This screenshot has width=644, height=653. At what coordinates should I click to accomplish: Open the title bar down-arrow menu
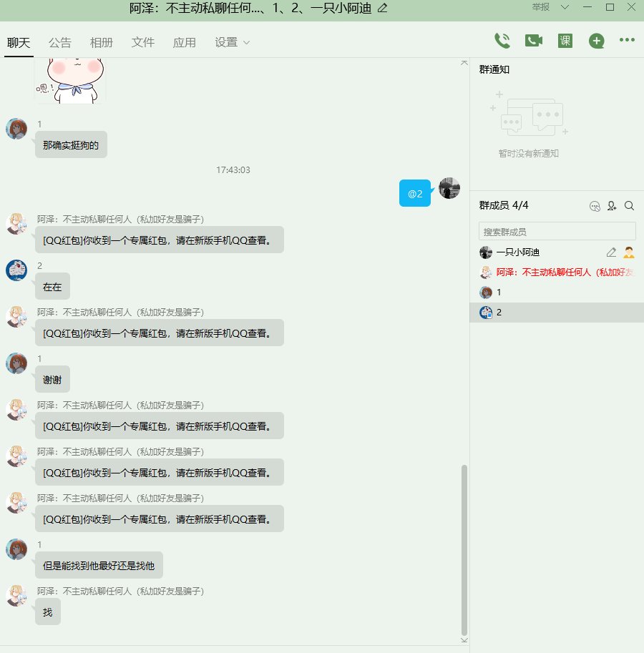[565, 7]
